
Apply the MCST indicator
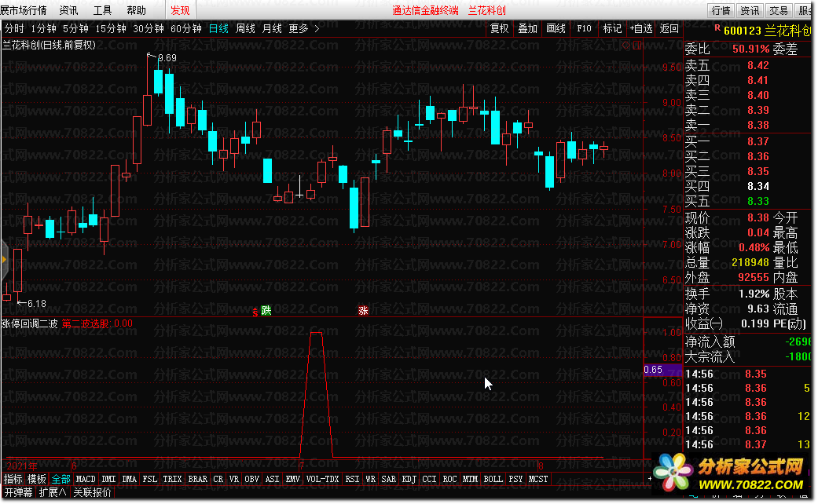[x=538, y=479]
